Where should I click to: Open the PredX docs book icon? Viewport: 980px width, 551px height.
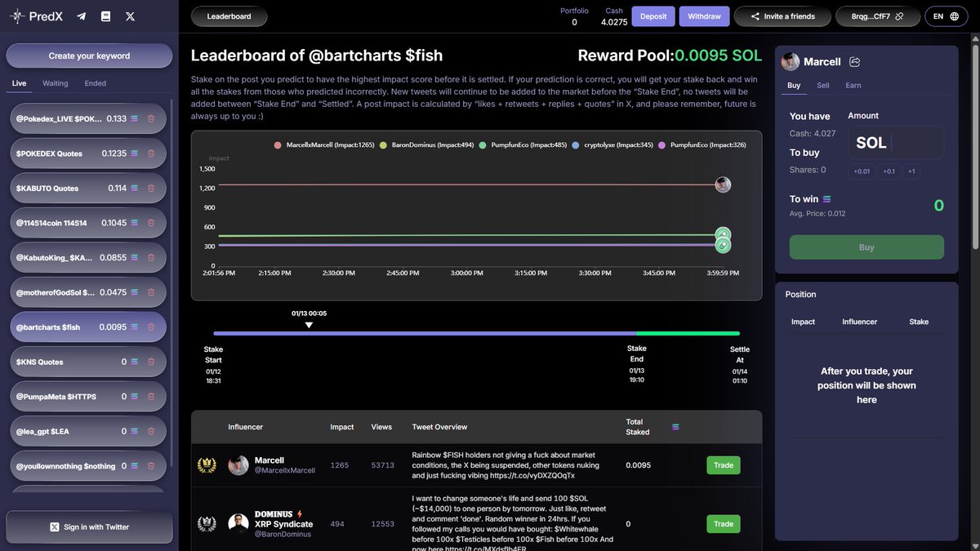(x=105, y=16)
